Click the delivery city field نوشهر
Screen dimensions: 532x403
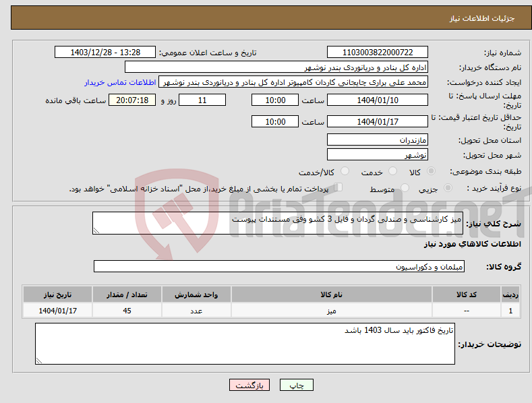(x=378, y=155)
